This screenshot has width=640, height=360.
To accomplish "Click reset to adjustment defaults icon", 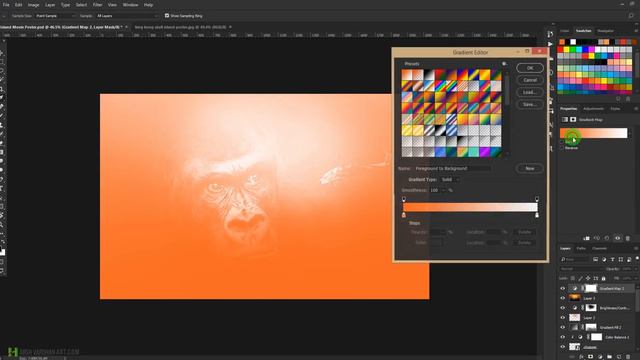I will click(607, 238).
